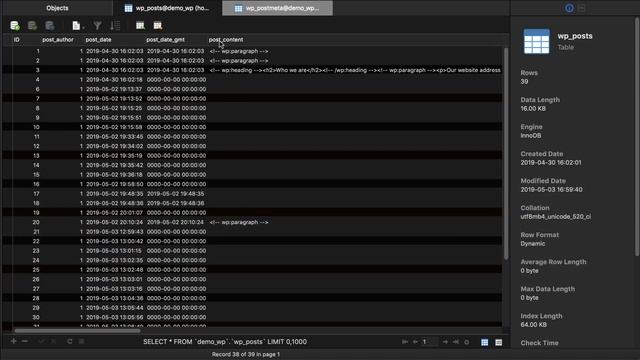Switch to the wp_posts@demo_wp tab
Image resolution: width=640 pixels, height=360 pixels.
click(167, 8)
